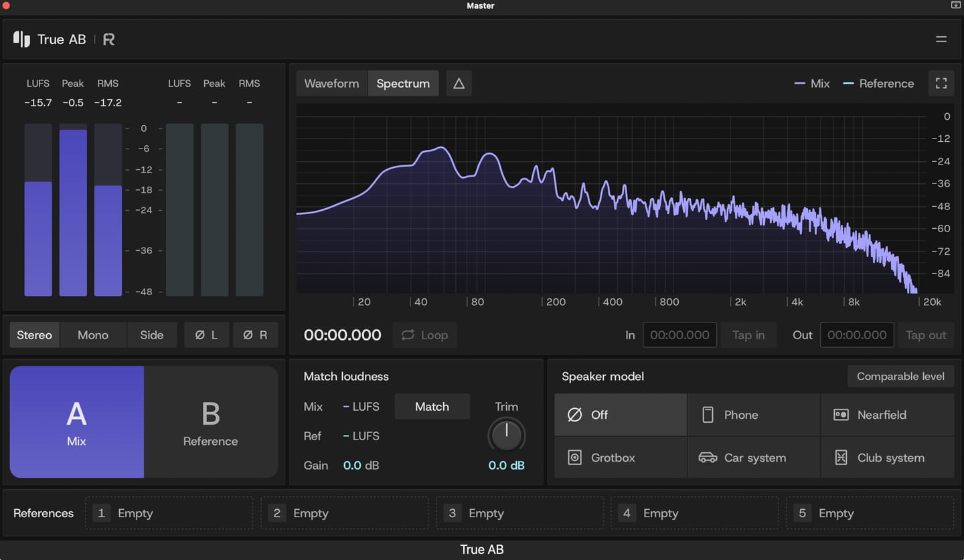
Task: Click the Match loudness button
Action: click(432, 407)
